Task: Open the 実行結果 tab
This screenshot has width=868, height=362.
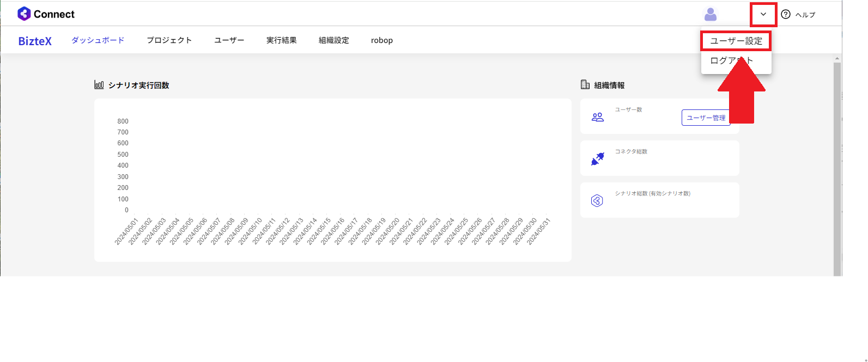Action: pyautogui.click(x=282, y=40)
